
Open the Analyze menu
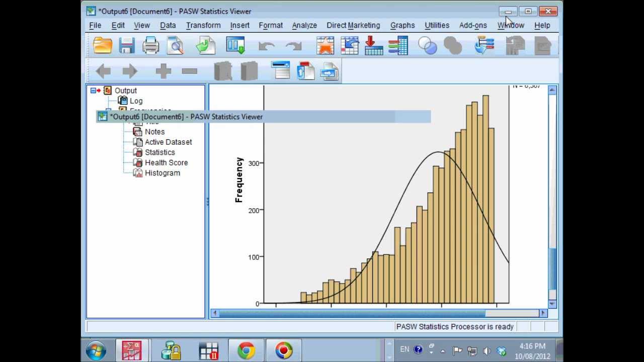pos(304,25)
